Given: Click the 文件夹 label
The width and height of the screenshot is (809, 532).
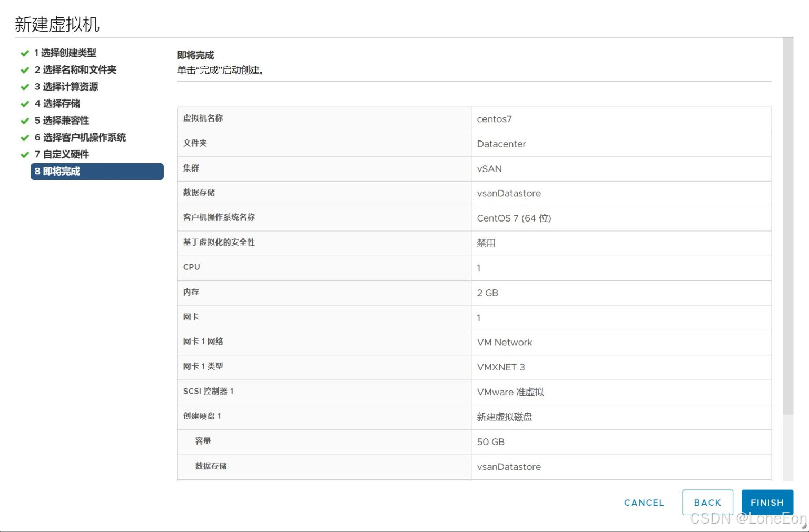Looking at the screenshot, I should pos(195,143).
